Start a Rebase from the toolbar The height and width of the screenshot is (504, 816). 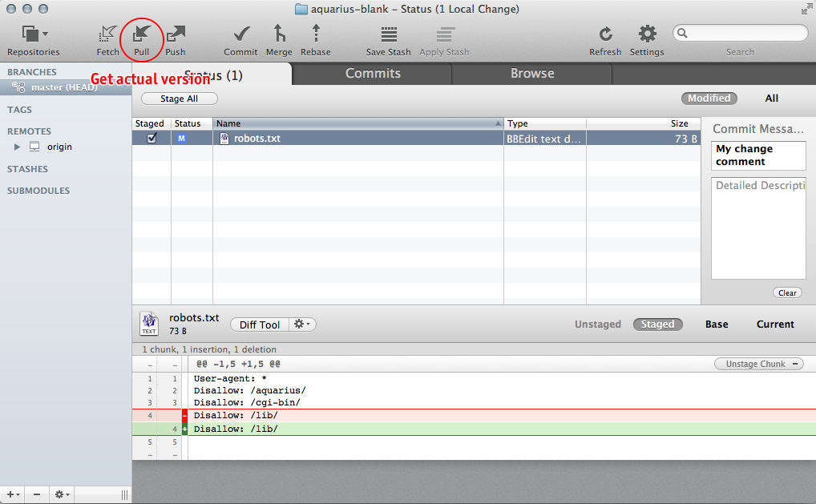[x=316, y=34]
